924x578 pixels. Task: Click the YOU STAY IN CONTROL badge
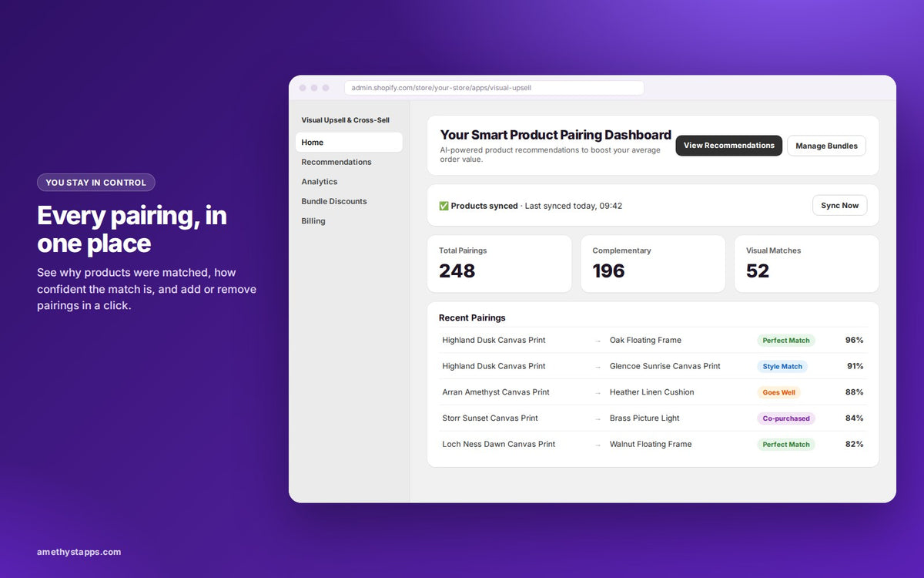(96, 183)
